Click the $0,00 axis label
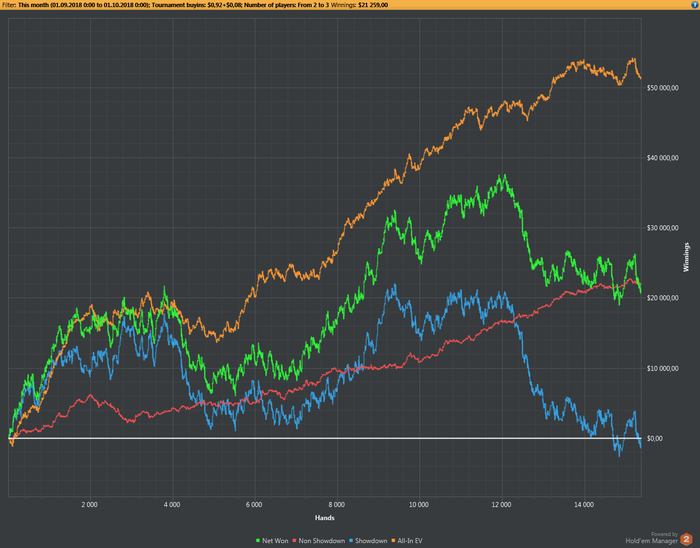 pyautogui.click(x=654, y=439)
